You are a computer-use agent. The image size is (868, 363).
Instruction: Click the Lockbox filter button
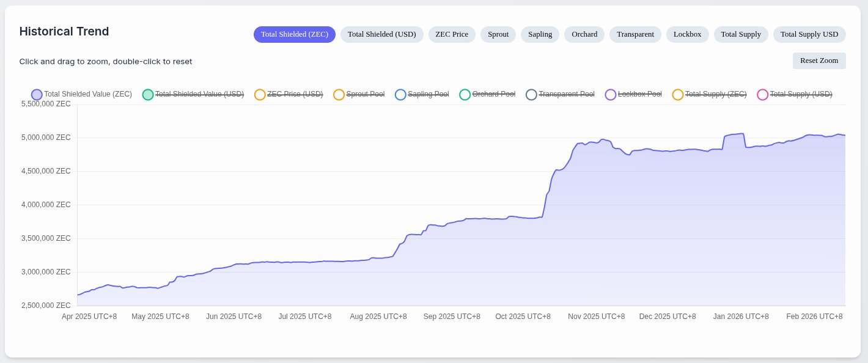[x=687, y=35]
